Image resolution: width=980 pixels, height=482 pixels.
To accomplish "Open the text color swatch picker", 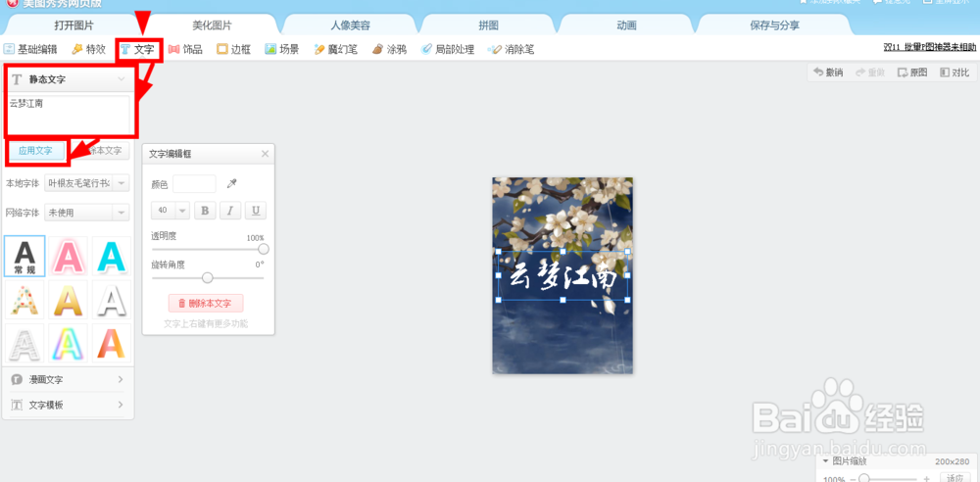I will (x=194, y=184).
